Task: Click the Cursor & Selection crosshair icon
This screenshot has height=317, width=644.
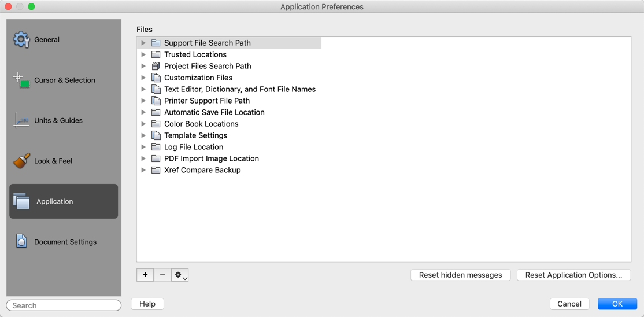Action: (21, 80)
